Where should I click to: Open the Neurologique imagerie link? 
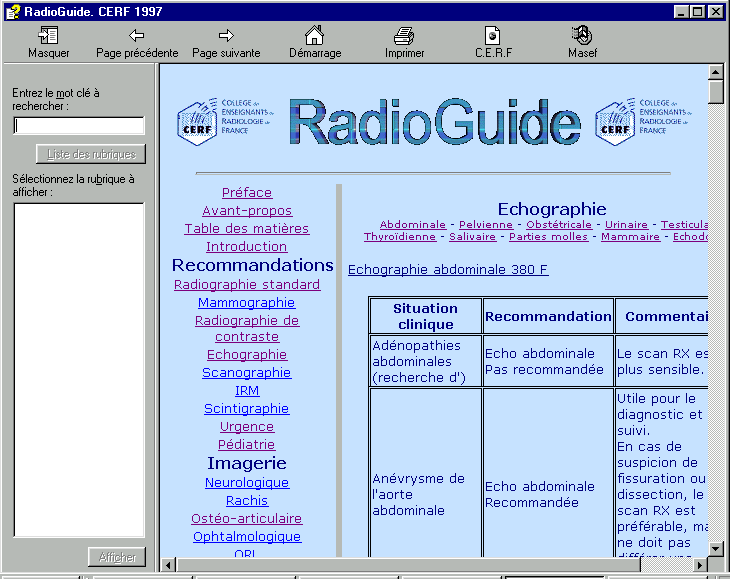[247, 483]
